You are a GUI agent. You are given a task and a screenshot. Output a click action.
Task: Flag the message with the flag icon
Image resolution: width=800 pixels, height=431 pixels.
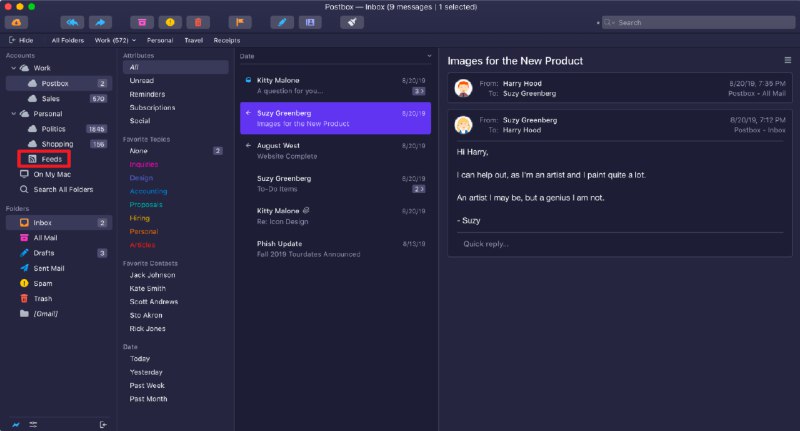click(240, 22)
